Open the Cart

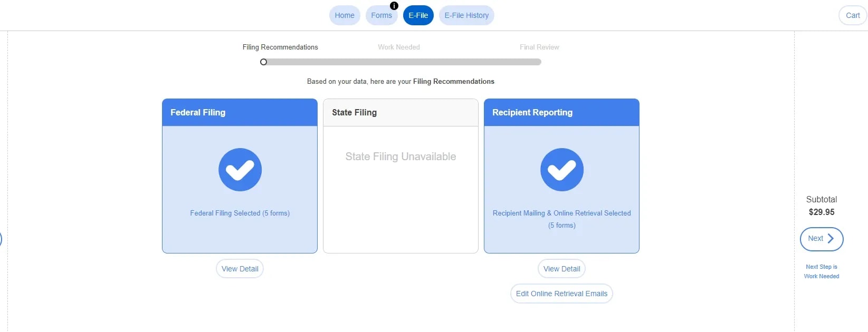click(x=853, y=15)
